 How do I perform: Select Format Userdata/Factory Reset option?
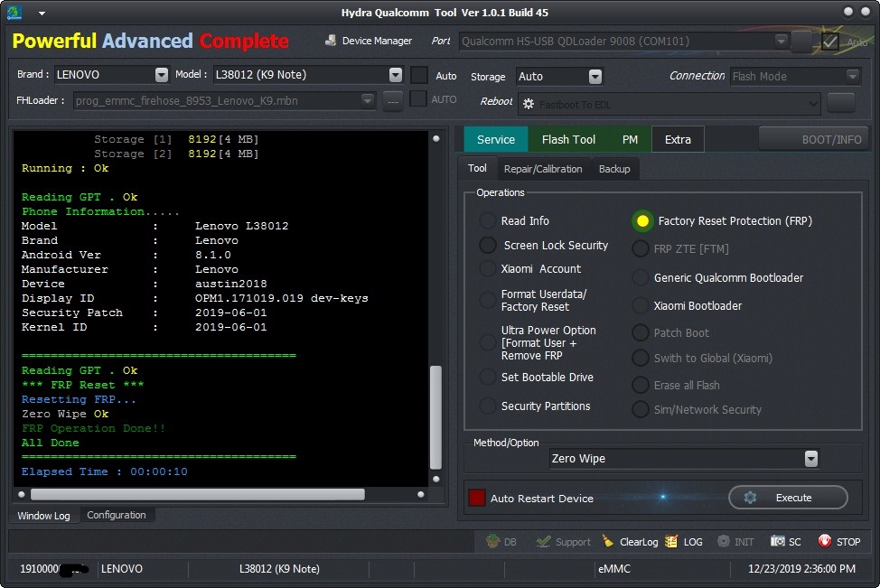[487, 300]
